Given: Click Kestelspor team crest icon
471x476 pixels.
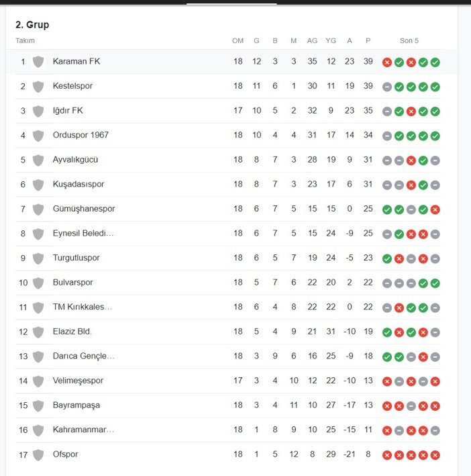Looking at the screenshot, I should click(x=39, y=87).
